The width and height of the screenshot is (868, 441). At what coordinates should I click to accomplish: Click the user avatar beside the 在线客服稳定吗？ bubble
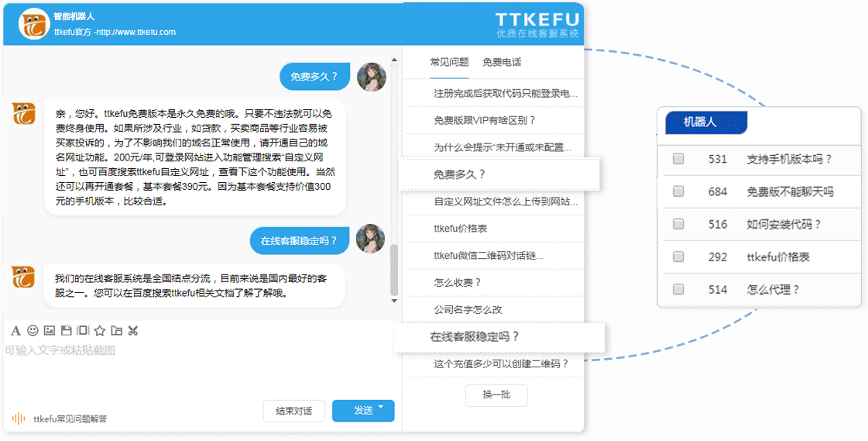tap(371, 239)
